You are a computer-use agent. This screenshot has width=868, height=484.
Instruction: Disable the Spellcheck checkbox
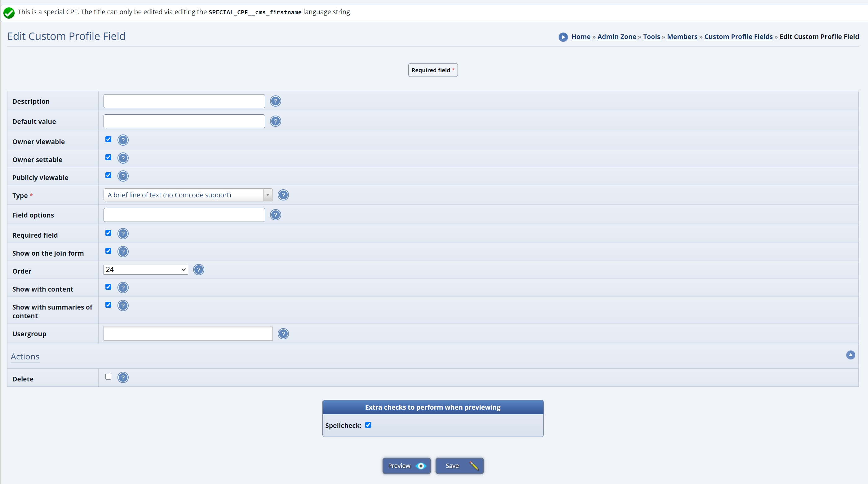(368, 425)
